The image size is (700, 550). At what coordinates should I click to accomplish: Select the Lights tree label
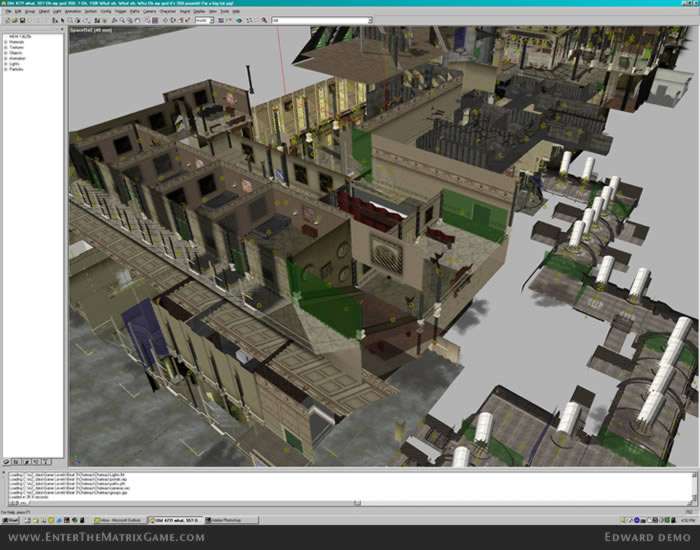coord(14,64)
